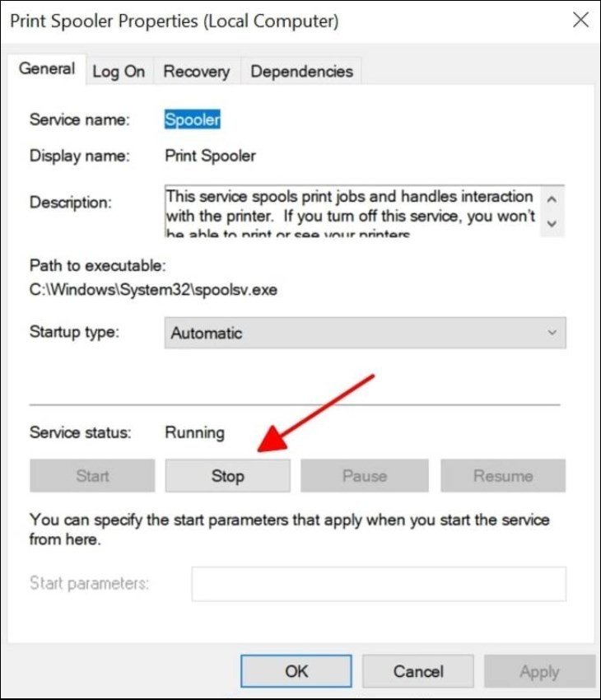Select the General tab
This screenshot has width=601, height=700.
click(x=47, y=70)
